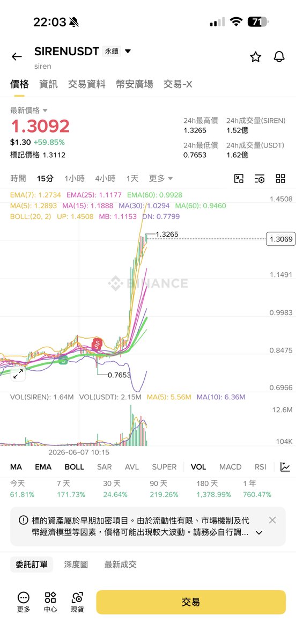Tap the yellow 交易 trade button

(191, 602)
